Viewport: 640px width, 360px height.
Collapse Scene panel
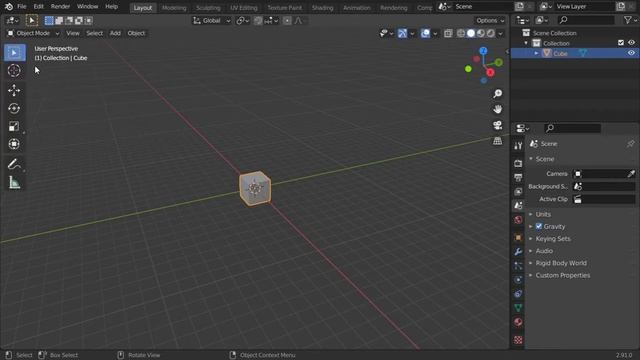tap(544, 159)
